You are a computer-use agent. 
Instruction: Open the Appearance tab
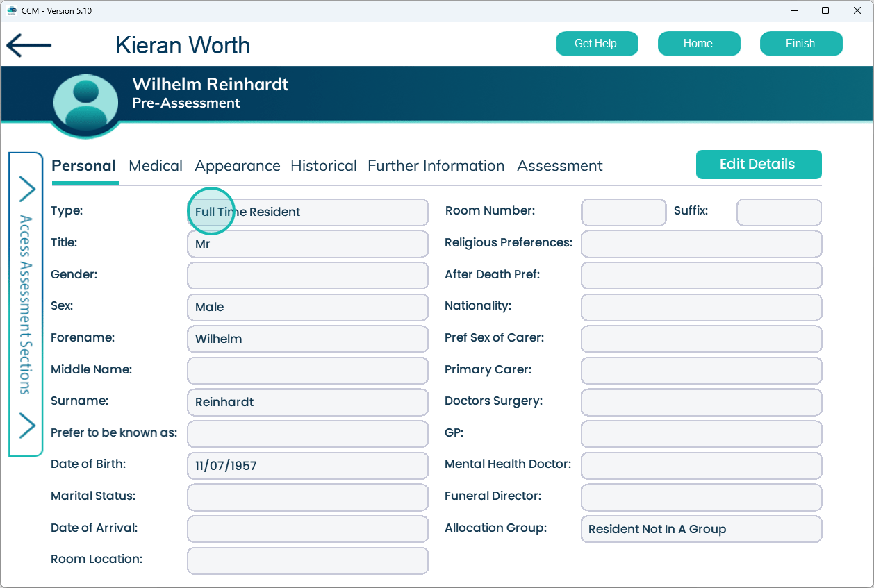click(237, 166)
